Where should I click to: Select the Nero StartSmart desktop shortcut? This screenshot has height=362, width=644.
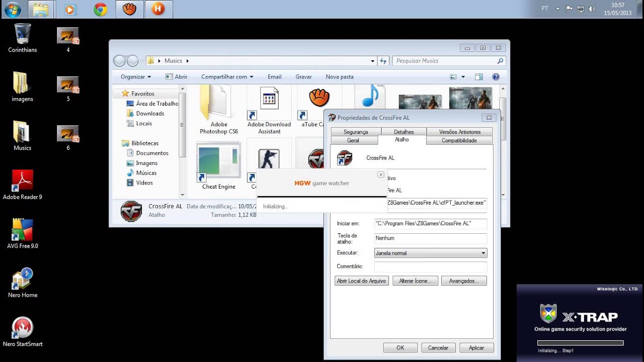pyautogui.click(x=22, y=332)
